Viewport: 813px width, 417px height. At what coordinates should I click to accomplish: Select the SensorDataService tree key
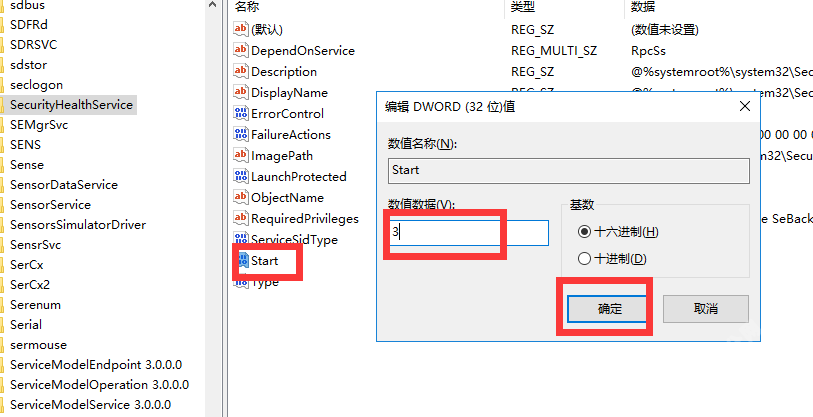[x=63, y=184]
